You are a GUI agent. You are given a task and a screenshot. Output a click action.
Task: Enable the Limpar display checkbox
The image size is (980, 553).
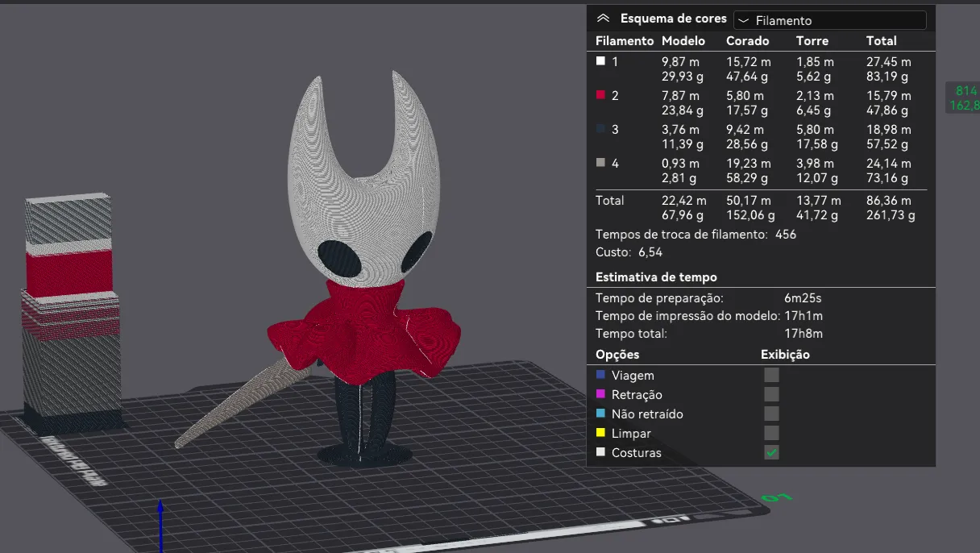pyautogui.click(x=771, y=433)
